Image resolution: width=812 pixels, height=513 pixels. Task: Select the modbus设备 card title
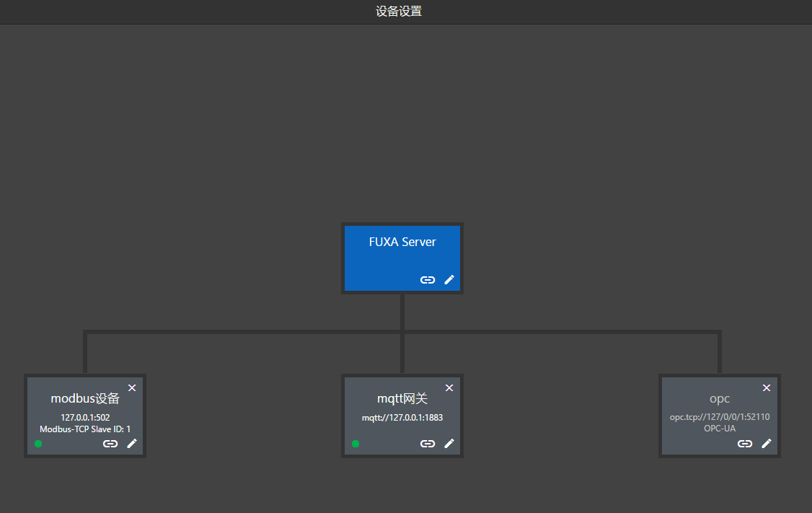[x=85, y=398]
